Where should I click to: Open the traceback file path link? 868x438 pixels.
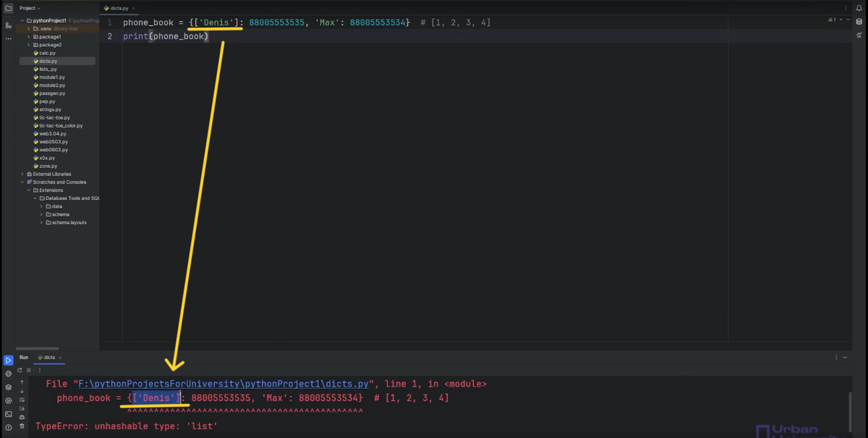[x=224, y=384]
